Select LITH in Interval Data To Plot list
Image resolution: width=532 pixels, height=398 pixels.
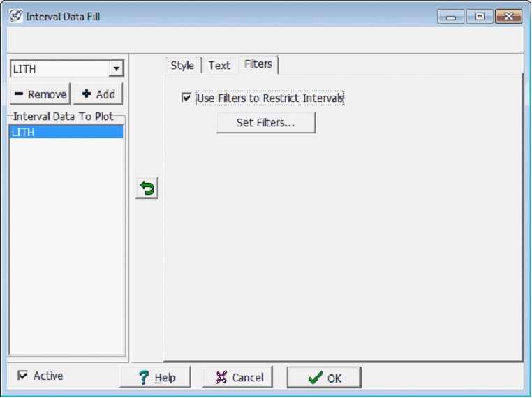point(66,133)
